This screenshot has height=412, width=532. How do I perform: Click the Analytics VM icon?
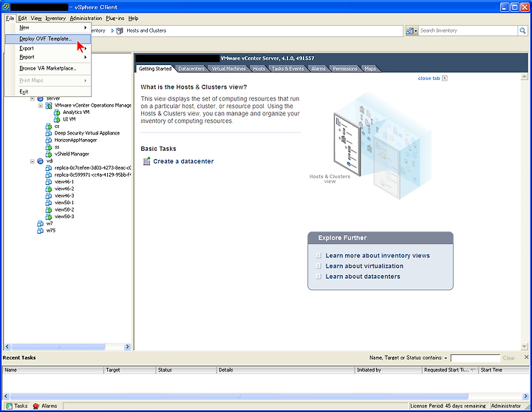57,112
